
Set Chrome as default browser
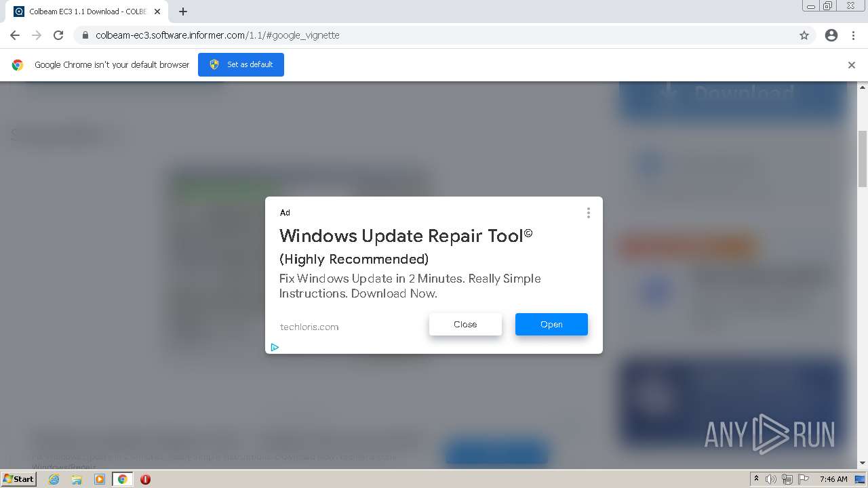point(241,64)
